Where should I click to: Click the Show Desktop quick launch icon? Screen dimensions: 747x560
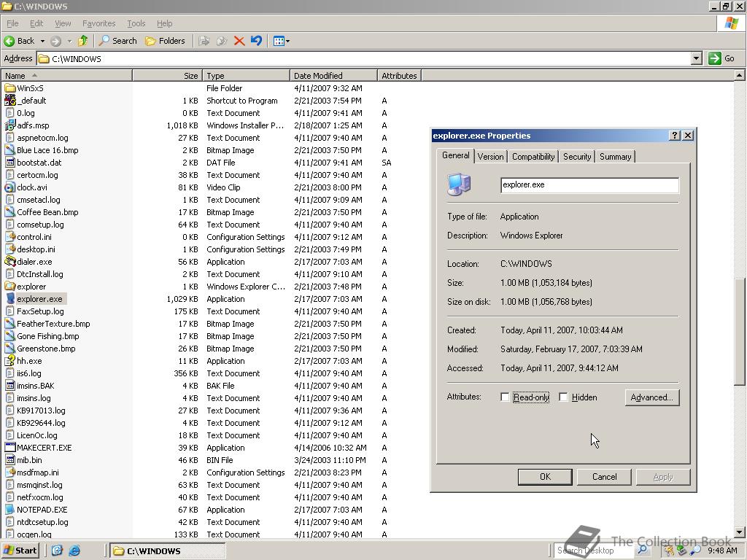pos(57,551)
